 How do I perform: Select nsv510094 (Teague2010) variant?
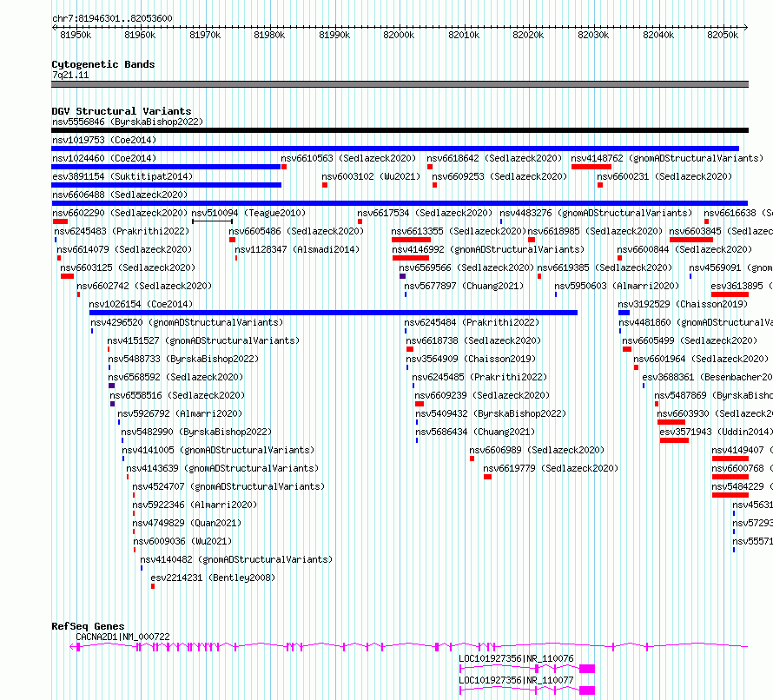(x=248, y=213)
